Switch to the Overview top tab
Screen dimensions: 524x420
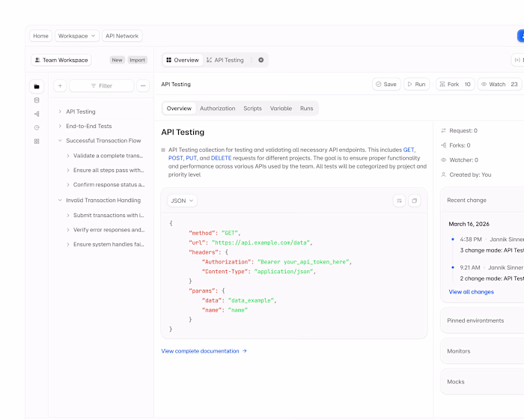pos(183,60)
